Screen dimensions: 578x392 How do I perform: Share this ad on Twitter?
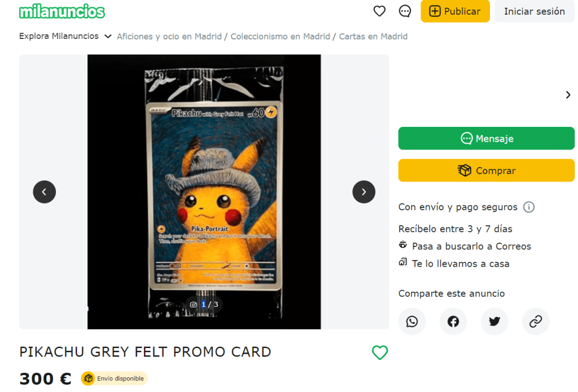(x=494, y=321)
